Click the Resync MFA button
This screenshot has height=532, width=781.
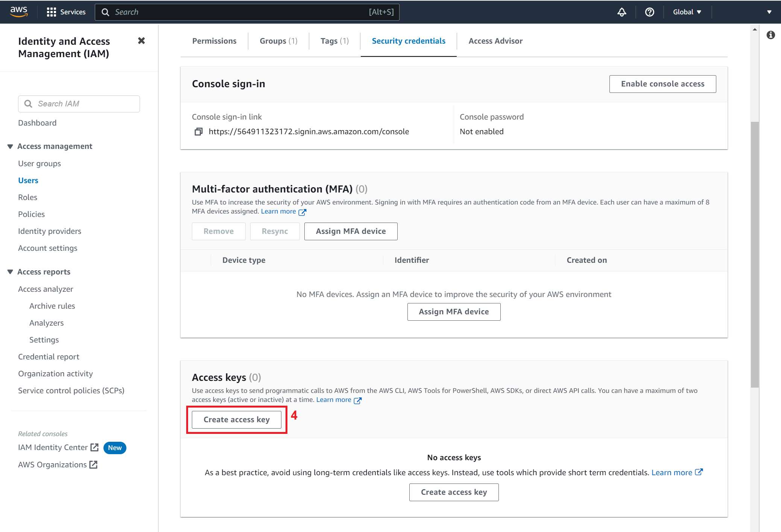click(275, 231)
